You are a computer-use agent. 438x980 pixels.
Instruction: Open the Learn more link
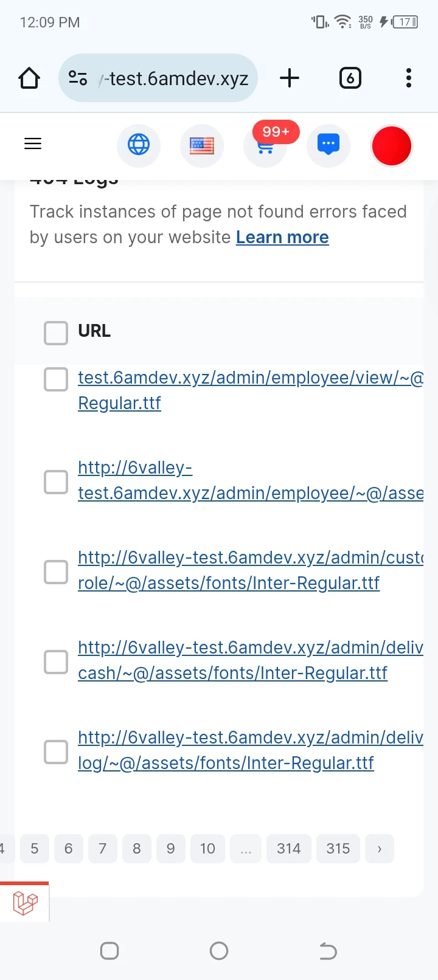coord(282,237)
